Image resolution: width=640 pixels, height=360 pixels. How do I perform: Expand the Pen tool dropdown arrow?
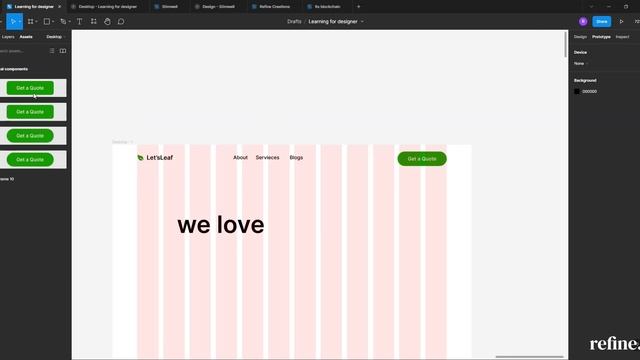[x=69, y=22]
